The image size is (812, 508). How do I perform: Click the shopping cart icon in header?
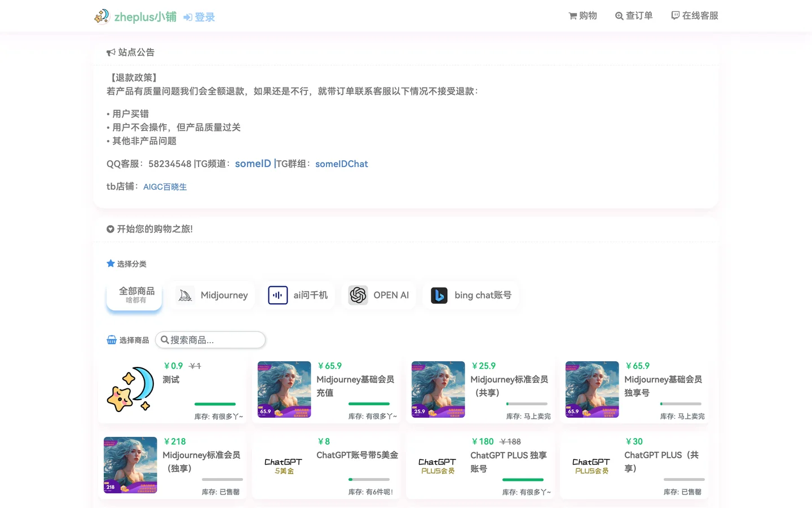pyautogui.click(x=572, y=16)
